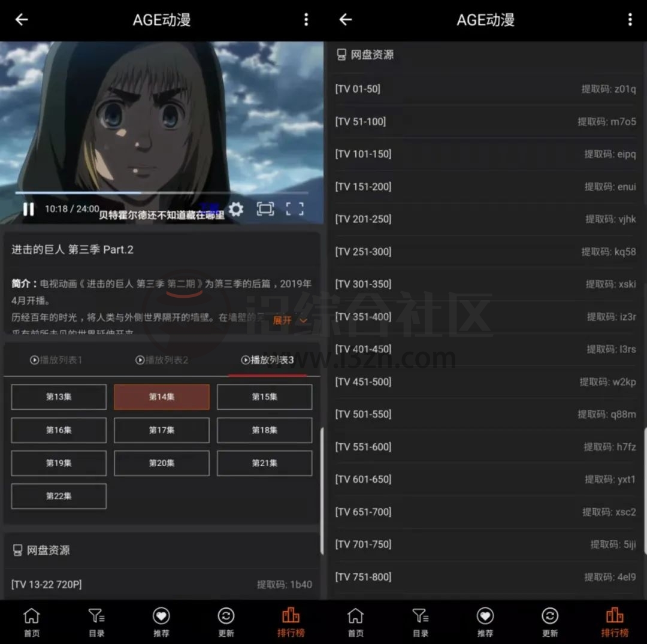Open [TV 201-250] resource link
647x644 pixels.
pyautogui.click(x=363, y=219)
